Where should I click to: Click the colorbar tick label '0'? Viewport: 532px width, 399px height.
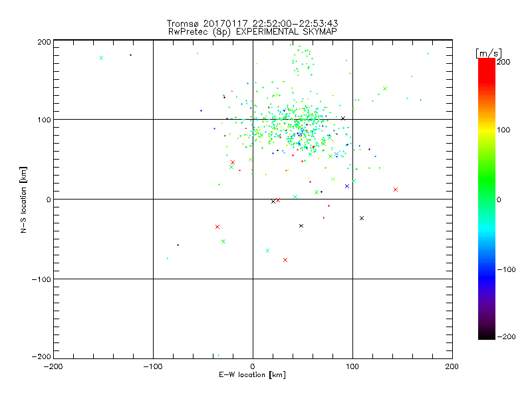[x=499, y=199]
